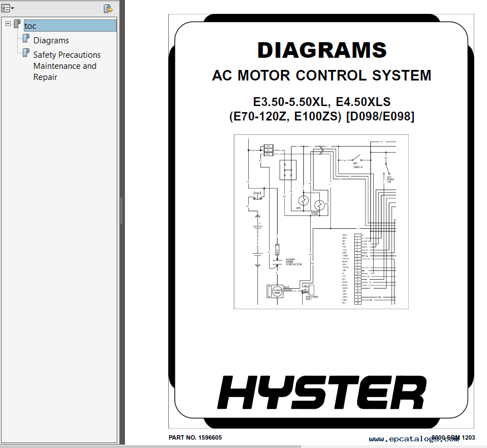Click the (E70-120Z, E100ZS) [D098/E098] text

[322, 117]
